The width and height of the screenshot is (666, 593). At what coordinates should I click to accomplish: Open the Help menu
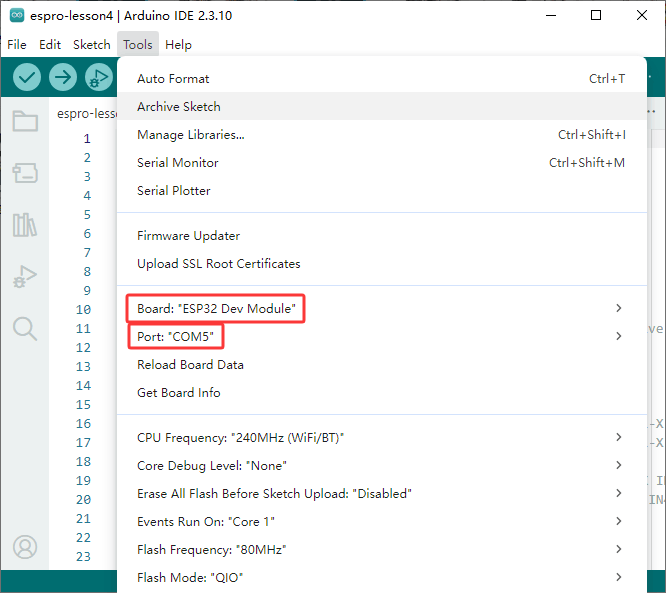click(x=178, y=45)
